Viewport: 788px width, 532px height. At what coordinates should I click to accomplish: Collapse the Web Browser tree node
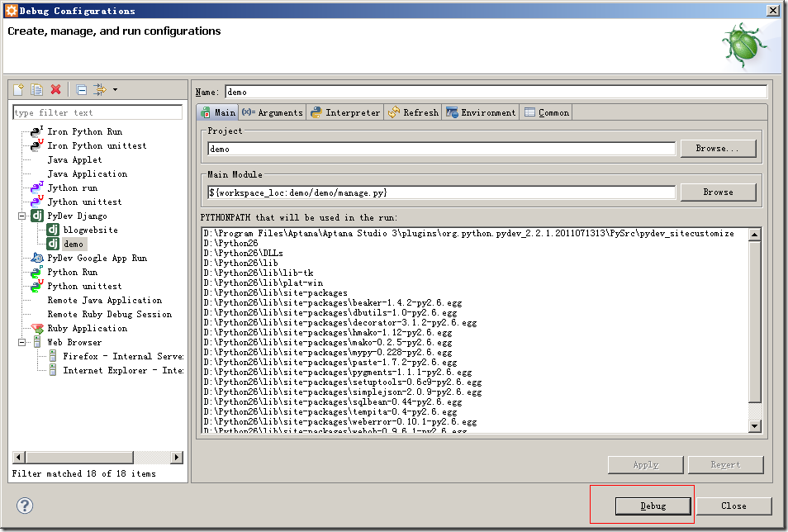[x=22, y=342]
